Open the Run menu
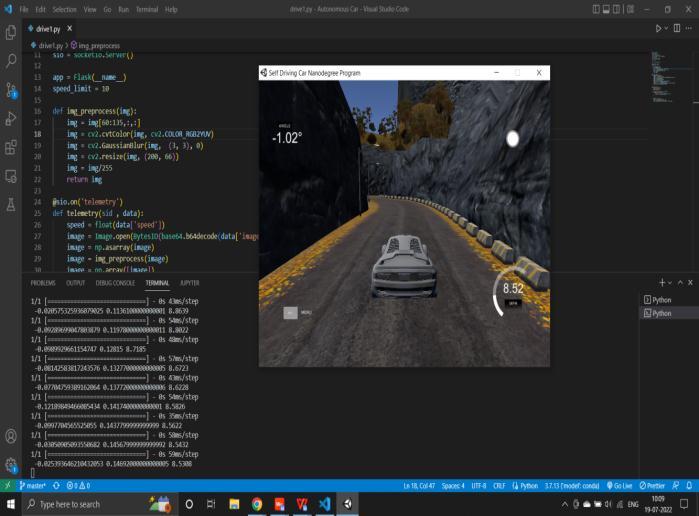 coord(123,9)
